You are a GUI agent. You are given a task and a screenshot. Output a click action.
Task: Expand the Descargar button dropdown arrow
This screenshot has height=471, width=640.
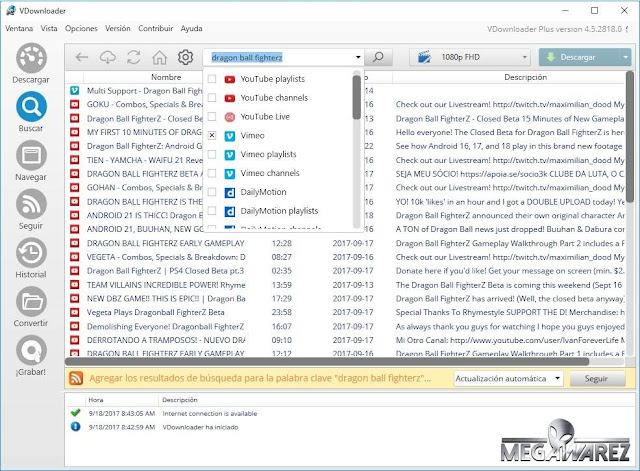625,57
